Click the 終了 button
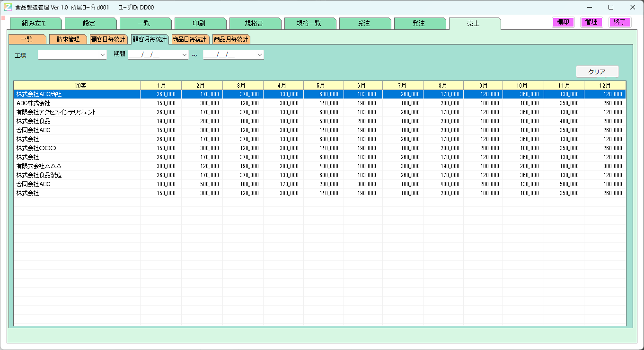The height and width of the screenshot is (350, 644). click(x=620, y=22)
